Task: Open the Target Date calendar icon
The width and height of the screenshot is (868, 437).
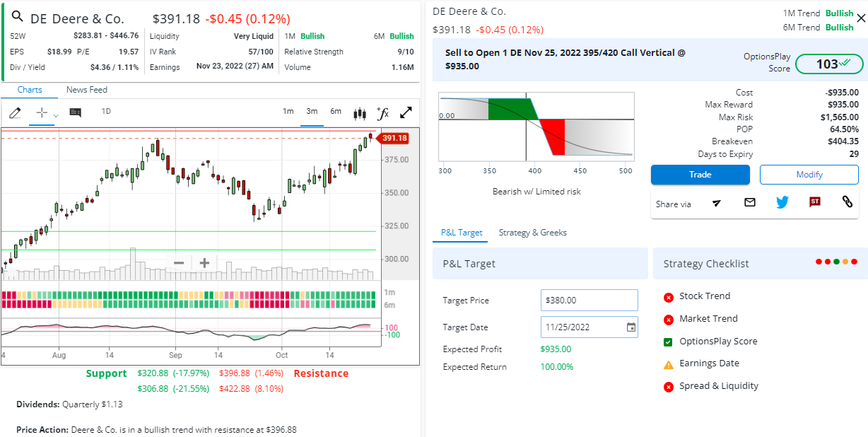Action: [x=631, y=327]
